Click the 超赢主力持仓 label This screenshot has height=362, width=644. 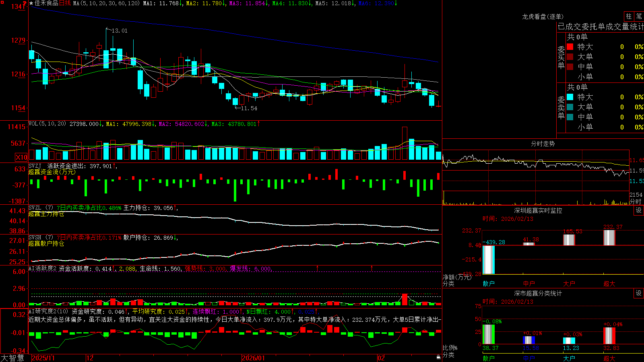(x=46, y=214)
